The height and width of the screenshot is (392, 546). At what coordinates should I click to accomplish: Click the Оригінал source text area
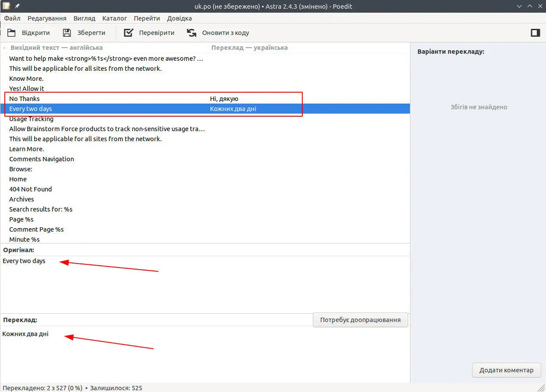(x=205, y=284)
